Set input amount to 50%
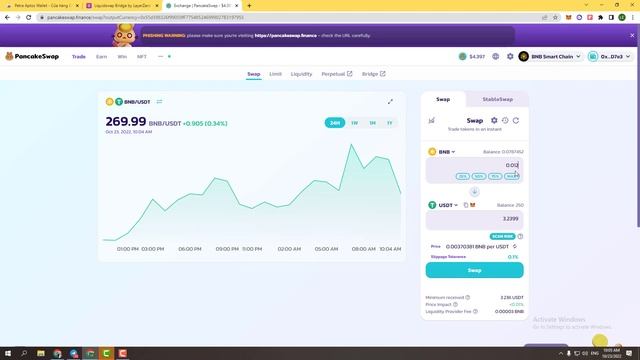The width and height of the screenshot is (640, 360). click(479, 176)
